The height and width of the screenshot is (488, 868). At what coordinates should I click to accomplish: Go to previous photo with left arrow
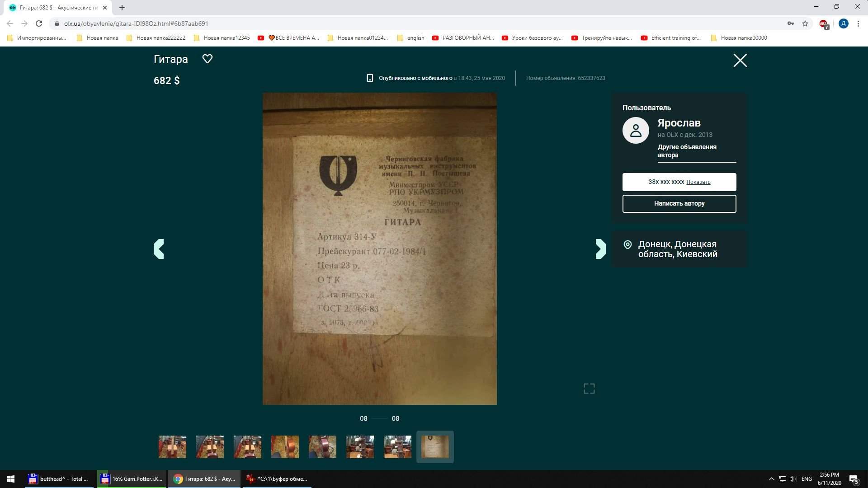[159, 249]
